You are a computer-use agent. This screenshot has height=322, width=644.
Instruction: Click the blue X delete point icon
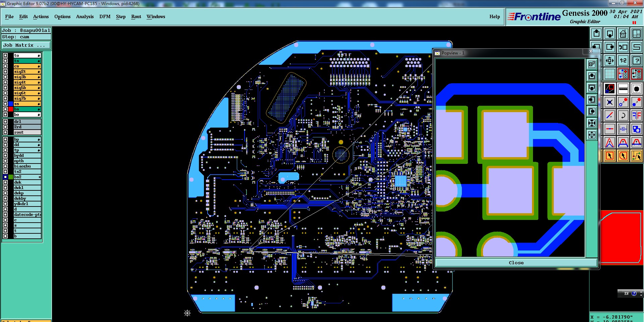(x=610, y=102)
